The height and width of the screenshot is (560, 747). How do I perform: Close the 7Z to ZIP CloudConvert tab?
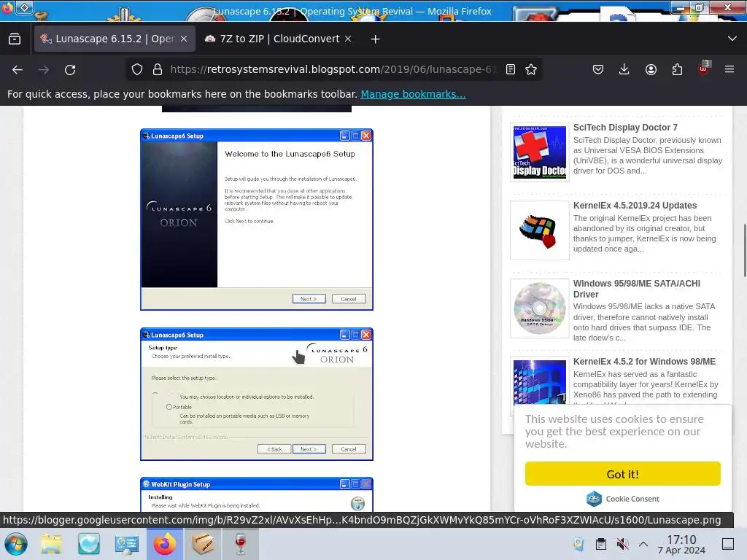[348, 39]
